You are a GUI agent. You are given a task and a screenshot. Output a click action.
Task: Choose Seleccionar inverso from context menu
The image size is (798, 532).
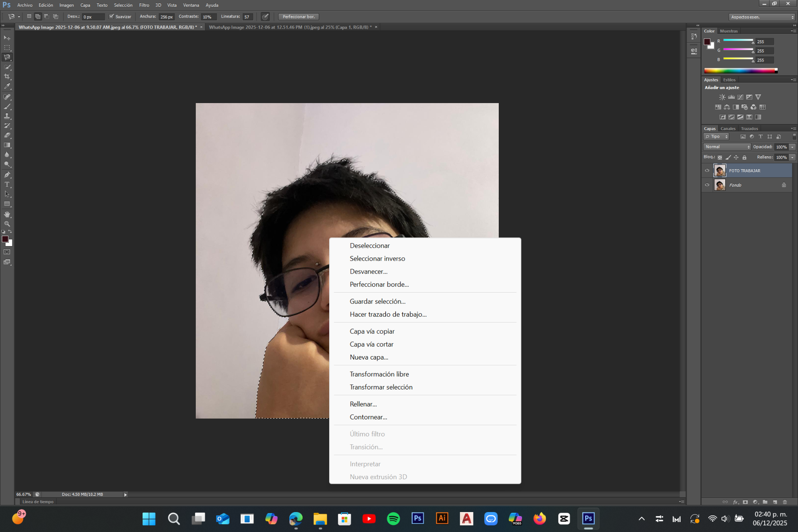377,259
